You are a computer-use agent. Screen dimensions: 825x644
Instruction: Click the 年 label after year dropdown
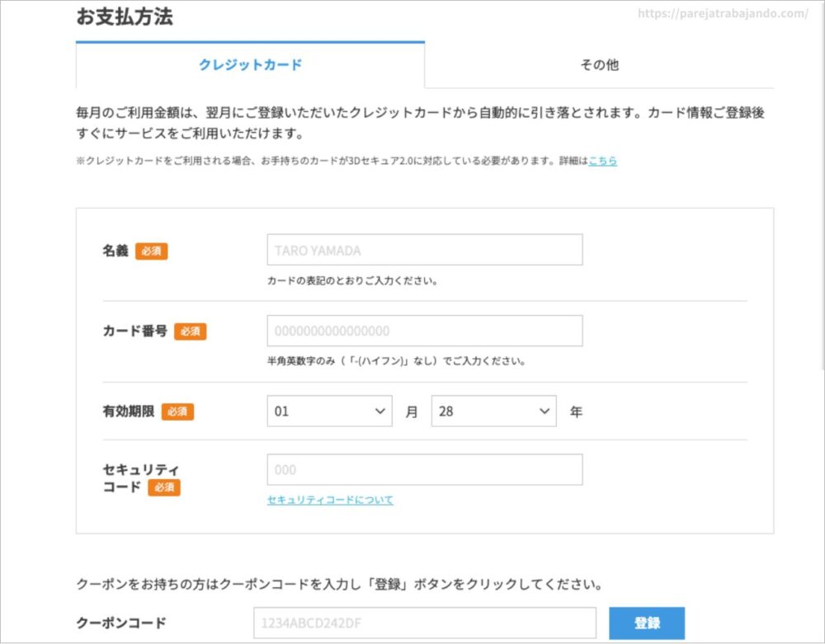576,411
